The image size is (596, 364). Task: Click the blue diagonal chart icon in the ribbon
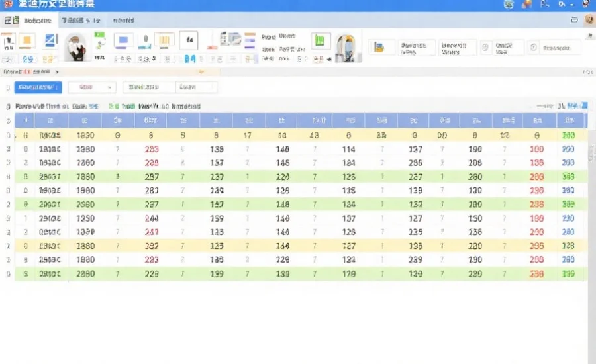point(51,42)
